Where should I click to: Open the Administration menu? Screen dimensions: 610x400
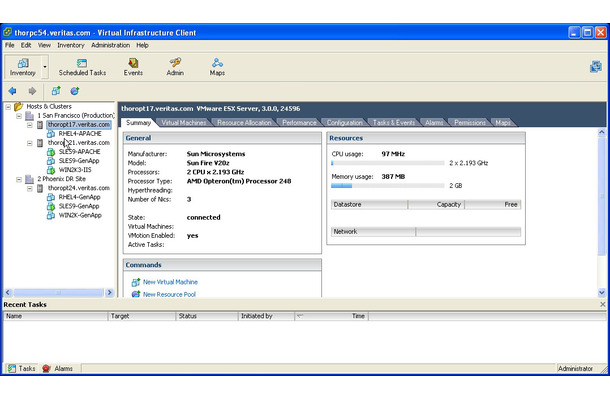[x=110, y=45]
